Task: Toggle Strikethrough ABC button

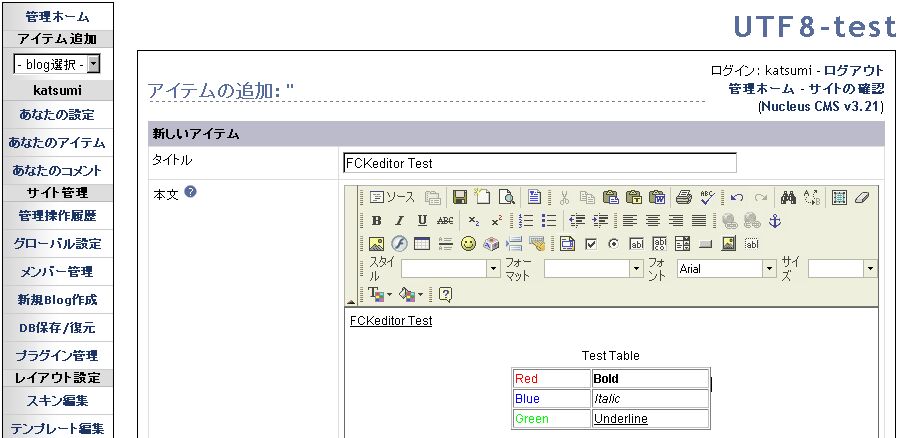Action: [x=445, y=221]
